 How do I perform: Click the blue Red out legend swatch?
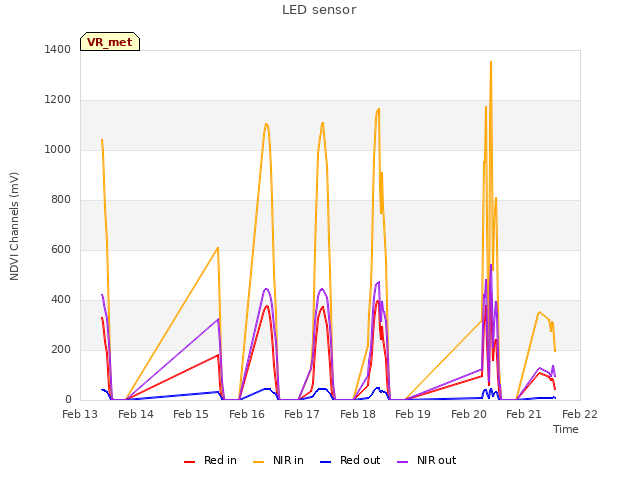point(325,462)
